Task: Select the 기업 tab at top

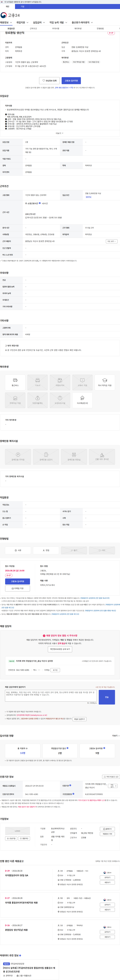Action: point(22,7)
